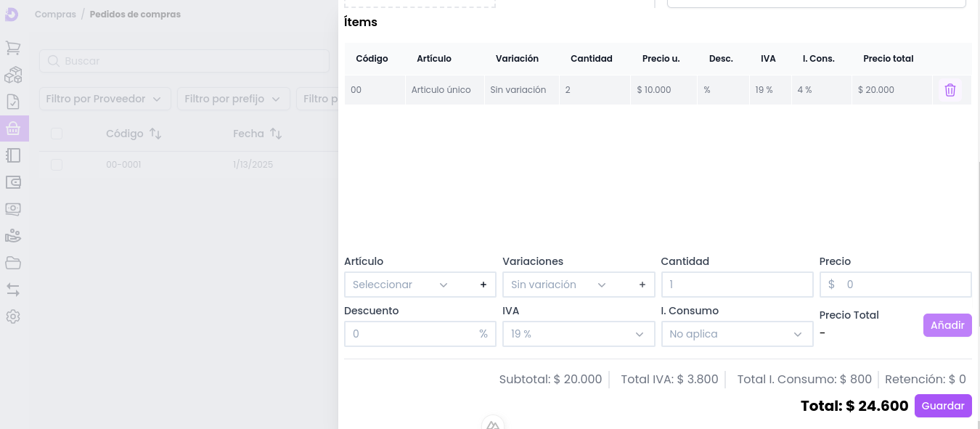Image resolution: width=980 pixels, height=429 pixels.
Task: Check the box for order 00-0001
Action: 57,165
